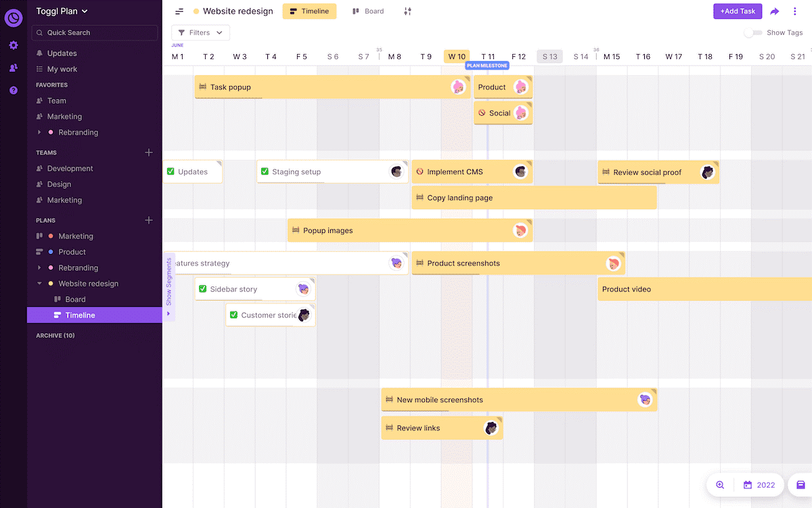Click the bell icon next to Updates
The image size is (812, 508).
39,54
